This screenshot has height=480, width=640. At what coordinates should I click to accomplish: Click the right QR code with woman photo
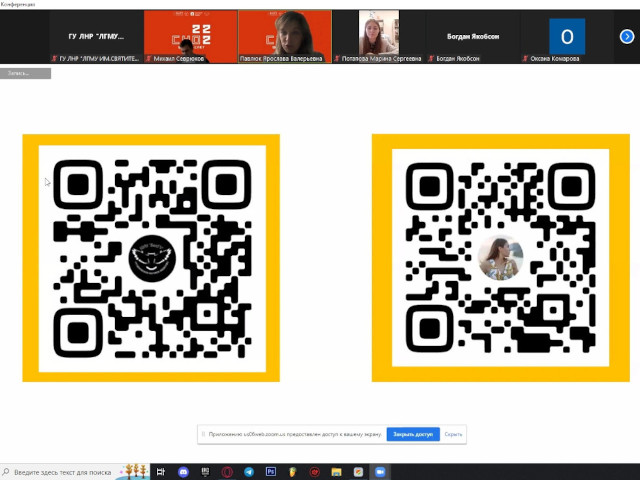point(501,258)
